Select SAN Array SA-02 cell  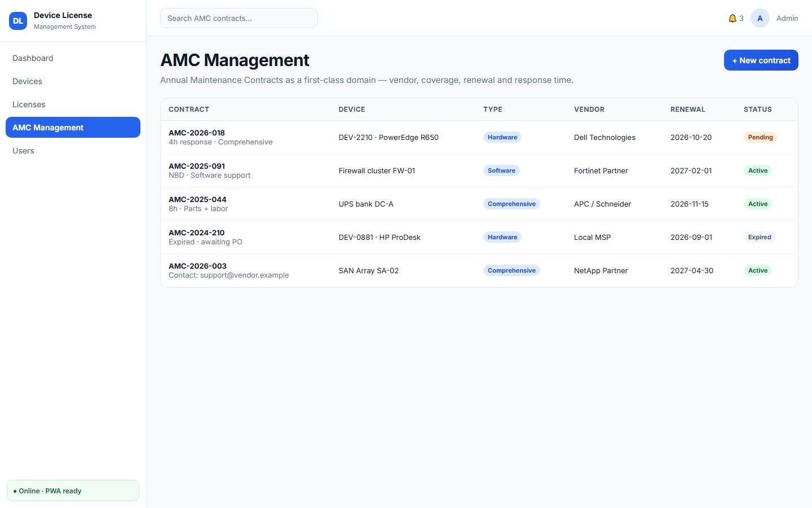click(x=369, y=270)
